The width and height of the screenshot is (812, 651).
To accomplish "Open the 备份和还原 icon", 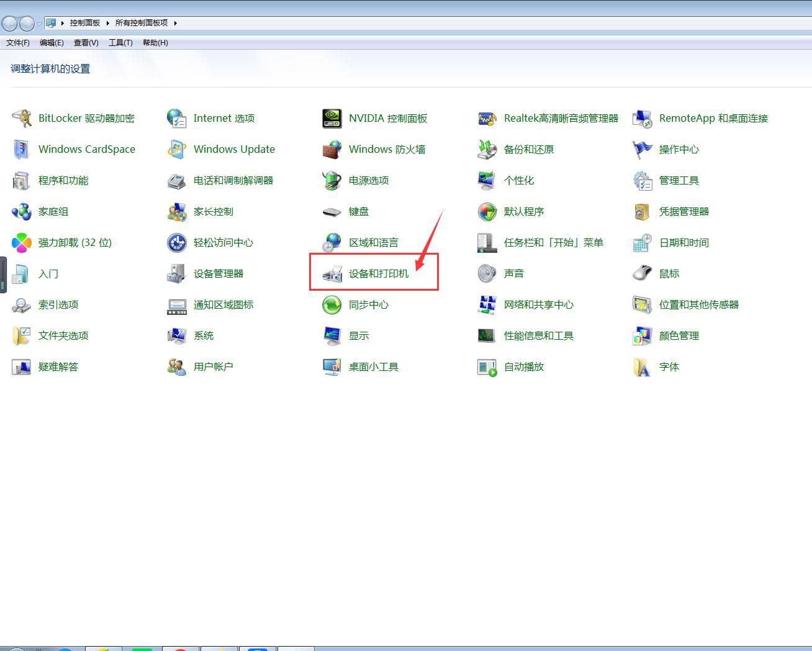I will pos(487,149).
